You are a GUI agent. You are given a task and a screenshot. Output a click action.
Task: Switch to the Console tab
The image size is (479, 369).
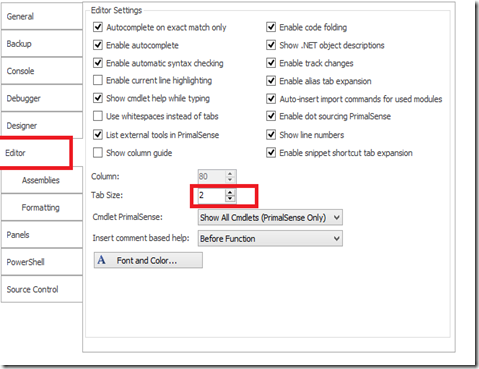tap(41, 71)
